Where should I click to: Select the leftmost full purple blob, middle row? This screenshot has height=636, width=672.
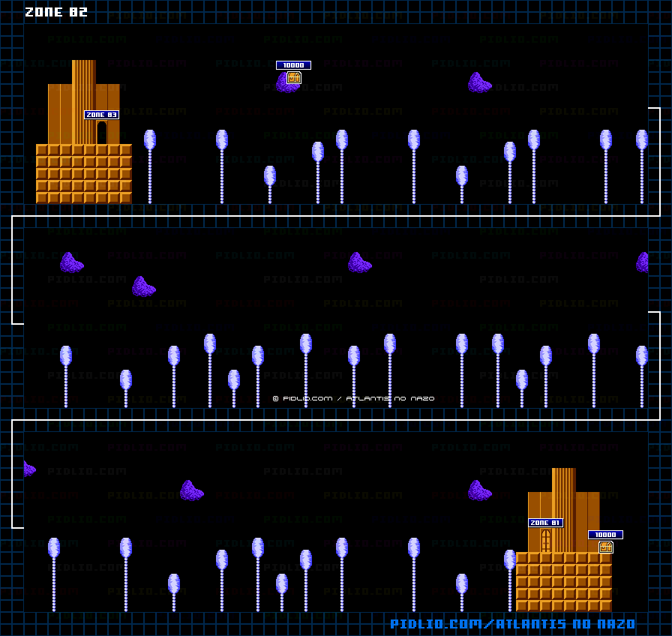(71, 262)
